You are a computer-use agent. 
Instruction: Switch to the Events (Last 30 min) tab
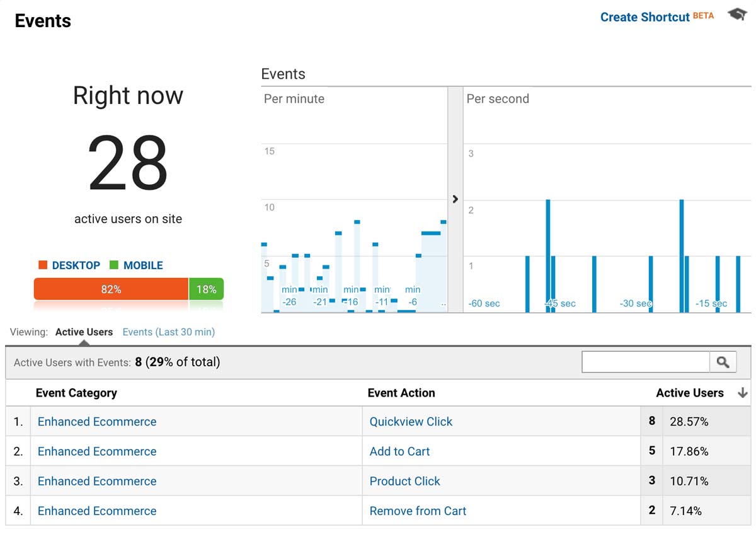pos(168,331)
